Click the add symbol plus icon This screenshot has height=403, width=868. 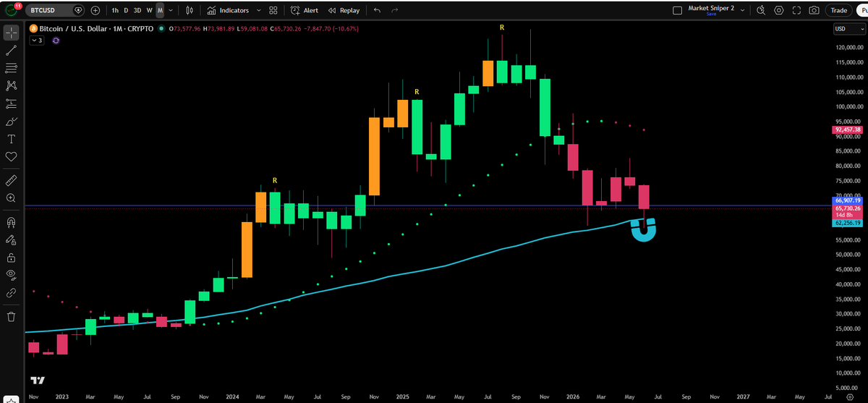pyautogui.click(x=95, y=11)
